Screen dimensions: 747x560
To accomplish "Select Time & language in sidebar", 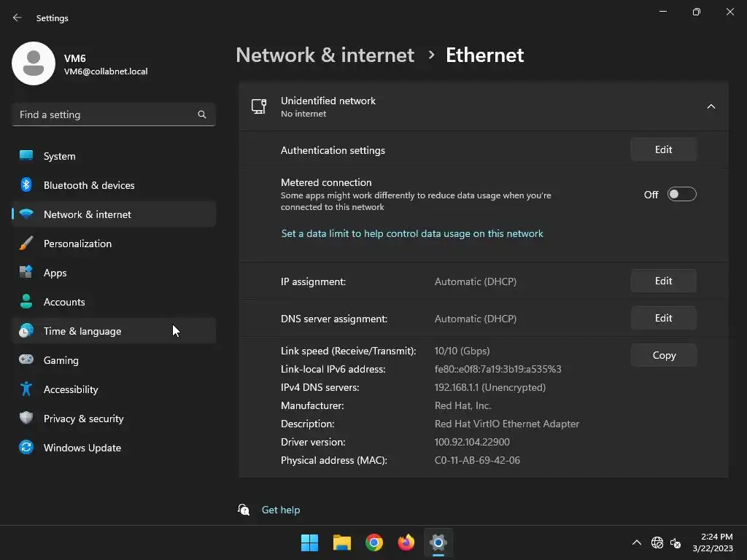I will coord(82,331).
